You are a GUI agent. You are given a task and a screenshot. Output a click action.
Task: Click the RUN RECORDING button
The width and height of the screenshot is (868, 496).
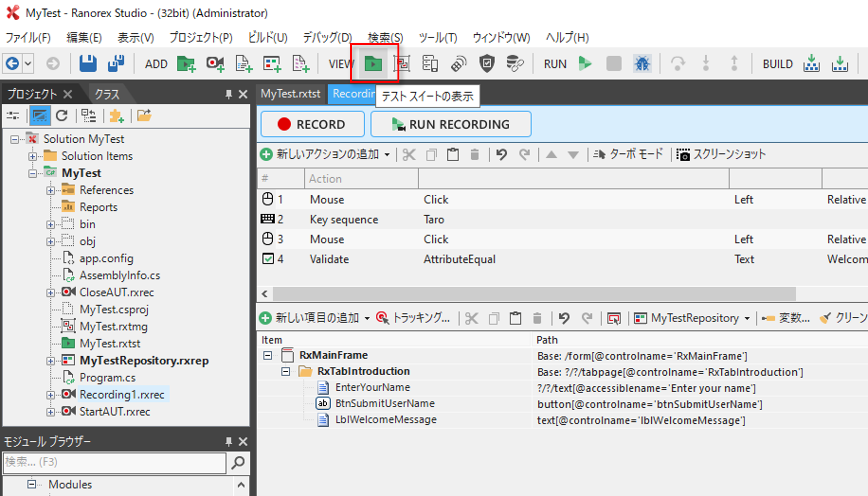450,124
